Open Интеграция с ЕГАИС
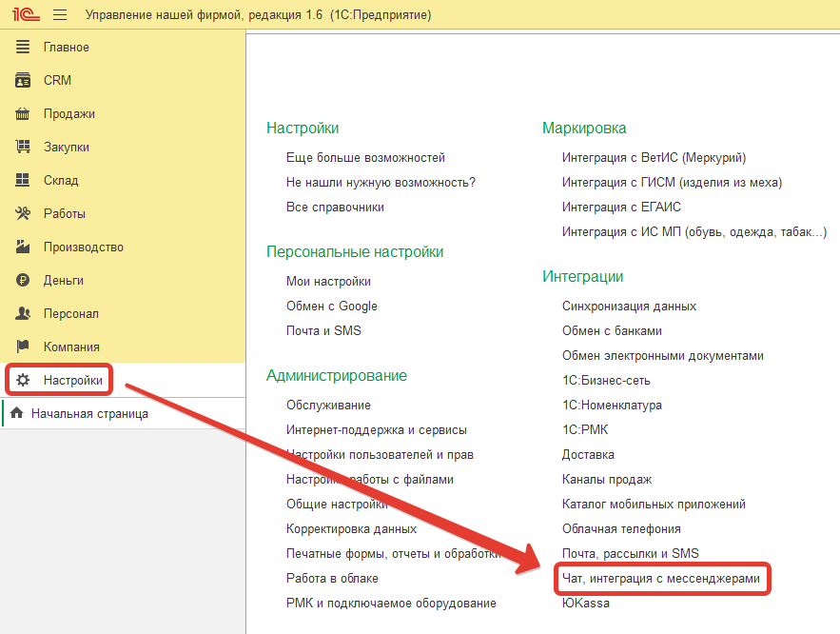Screen dimensions: 840x634 621,207
